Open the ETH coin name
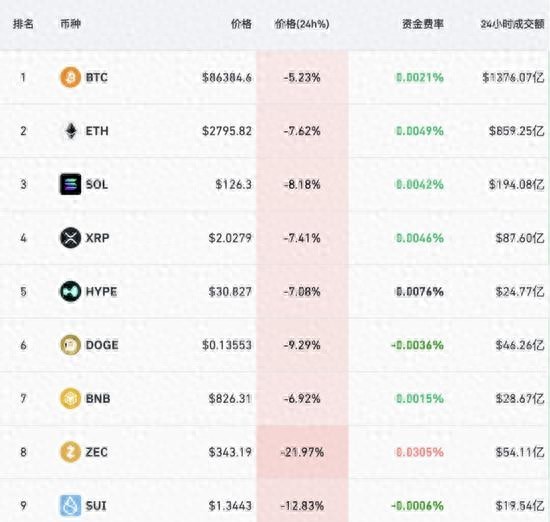550x522 pixels. tap(97, 131)
